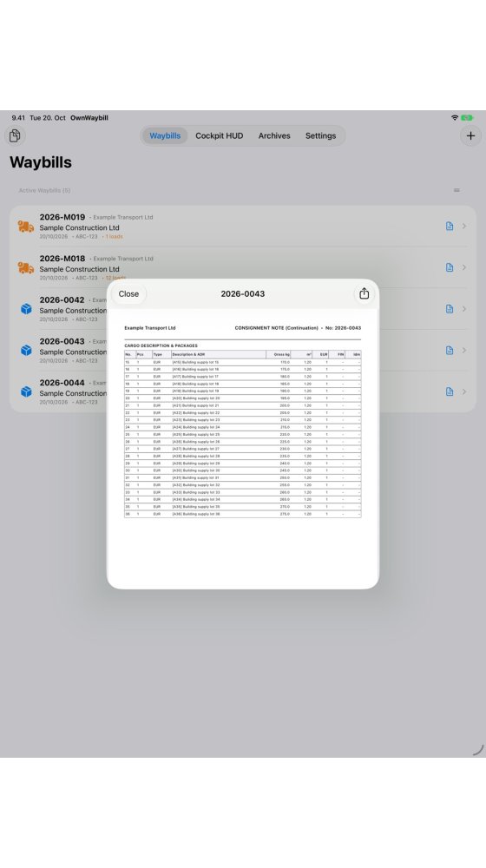
Task: Open the document icon for waybill 2026-M019
Action: [450, 226]
